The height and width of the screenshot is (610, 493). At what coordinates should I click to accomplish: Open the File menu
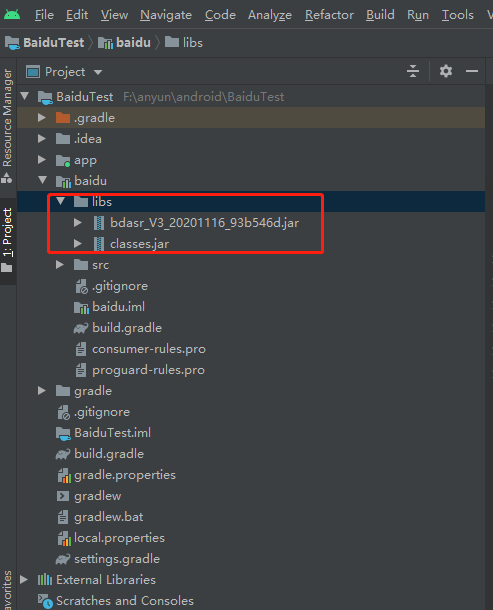point(44,15)
